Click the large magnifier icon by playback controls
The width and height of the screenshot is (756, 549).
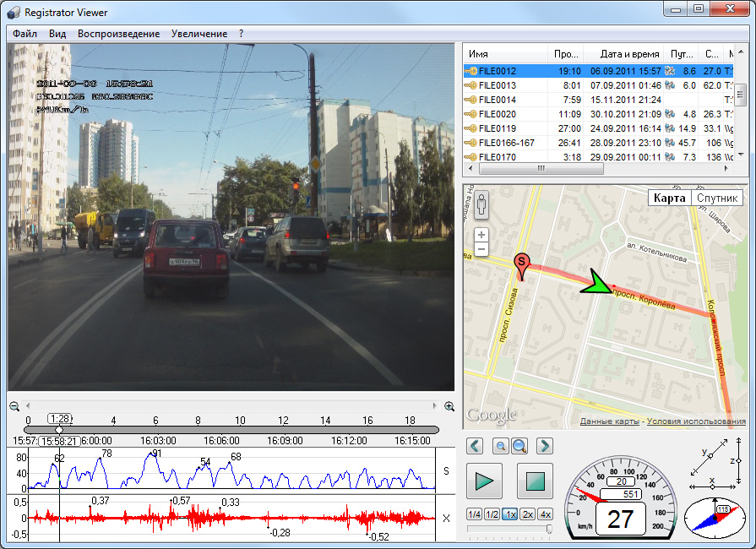519,446
